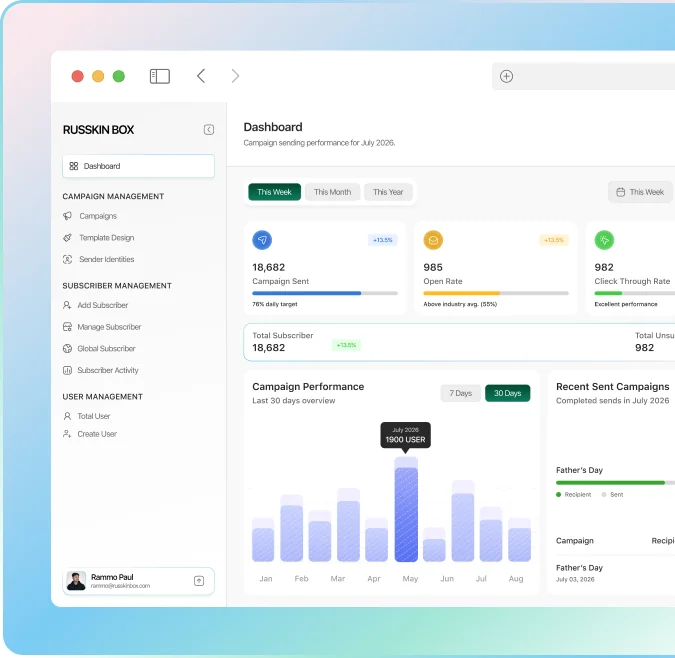
Task: Click the blue +13.5% Campaign Sent badge
Action: 383,240
